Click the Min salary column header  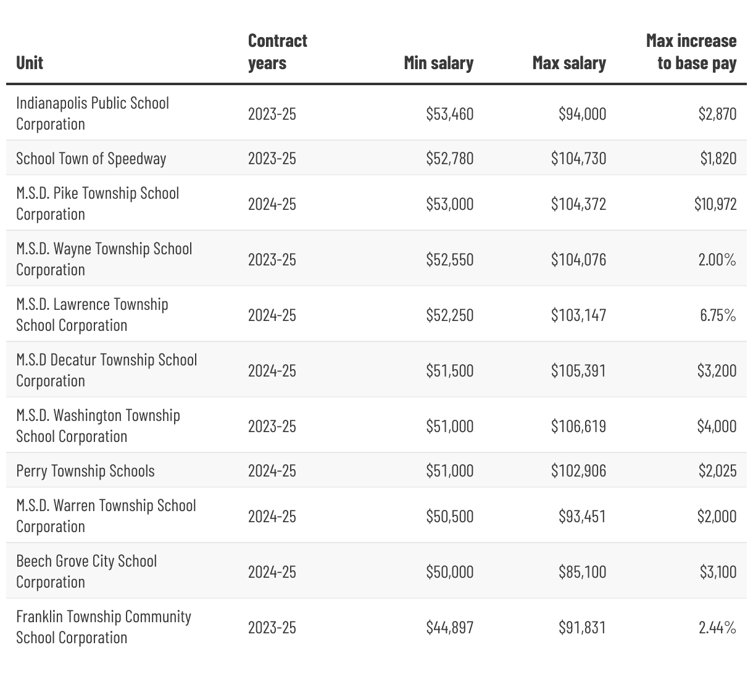(x=438, y=62)
